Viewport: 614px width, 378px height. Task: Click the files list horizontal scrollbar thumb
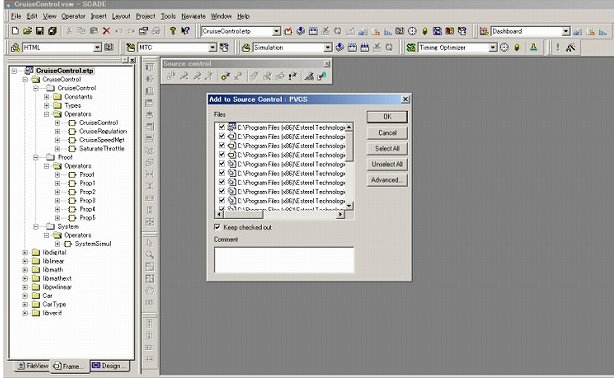coord(243,215)
